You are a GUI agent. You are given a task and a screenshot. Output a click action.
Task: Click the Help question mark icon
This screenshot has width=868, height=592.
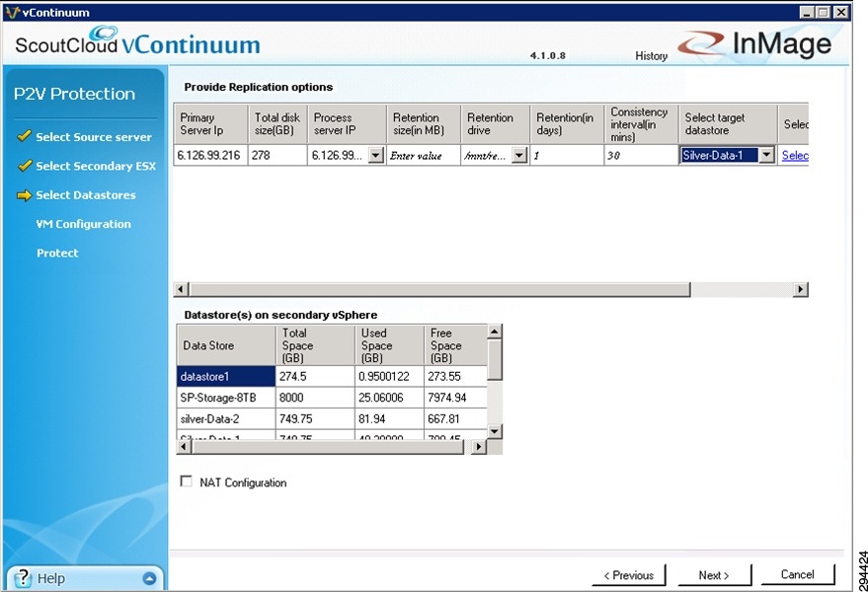click(22, 578)
